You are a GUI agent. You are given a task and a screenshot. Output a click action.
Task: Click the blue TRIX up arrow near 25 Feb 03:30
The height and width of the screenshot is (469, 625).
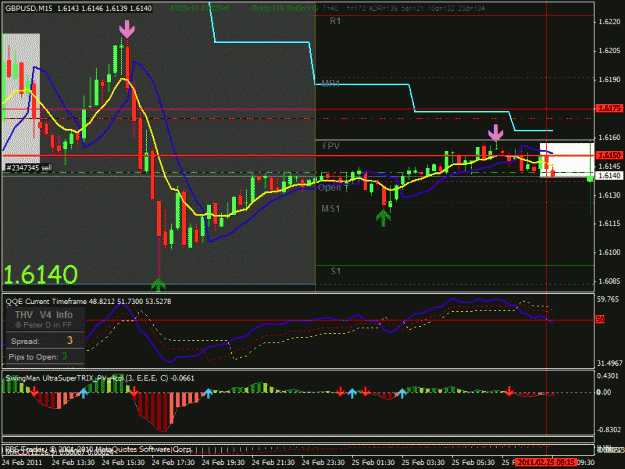402,393
